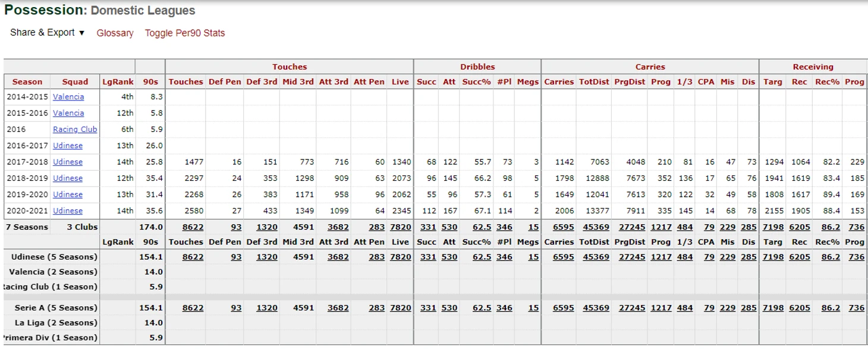Viewport: 868px width, 349px height.
Task: Select 4th LgRank in 2014-2015 row
Action: (x=127, y=97)
